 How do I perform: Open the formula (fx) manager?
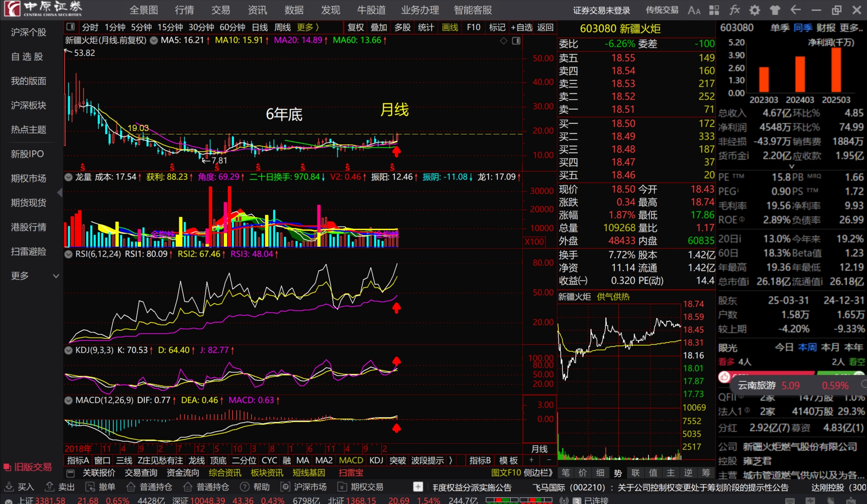point(735,10)
